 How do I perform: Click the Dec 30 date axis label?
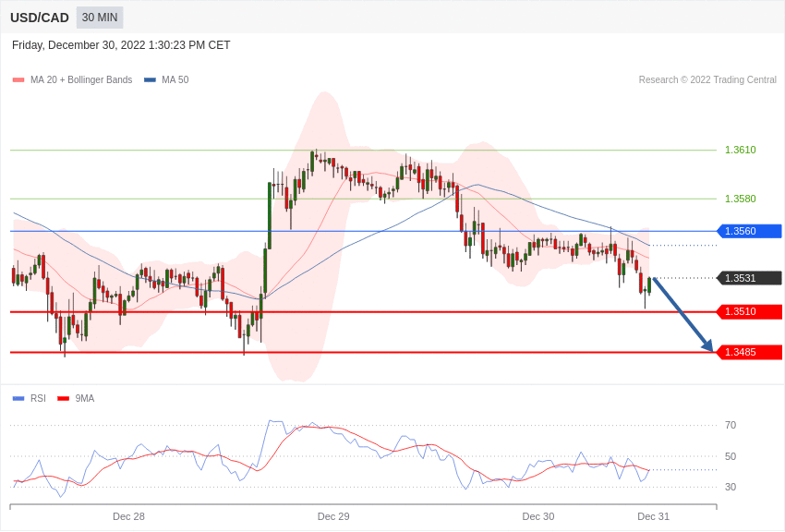pos(538,516)
